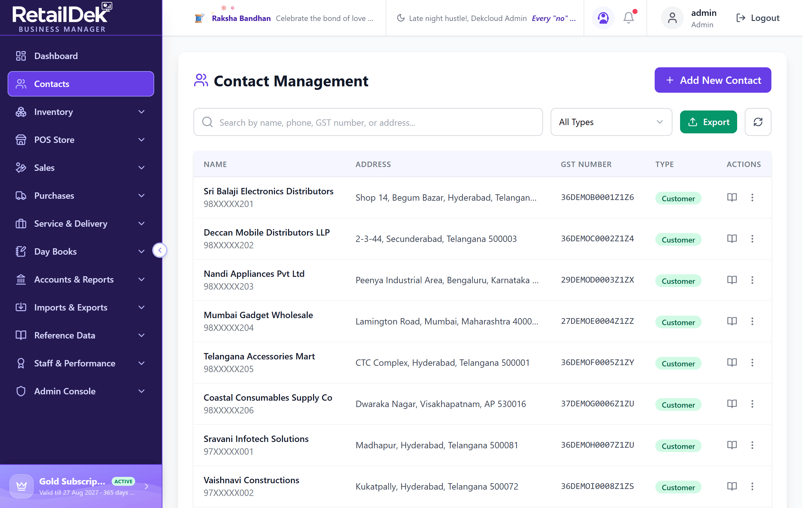812x508 pixels.
Task: Expand Accounts & Reports section
Action: tap(81, 279)
